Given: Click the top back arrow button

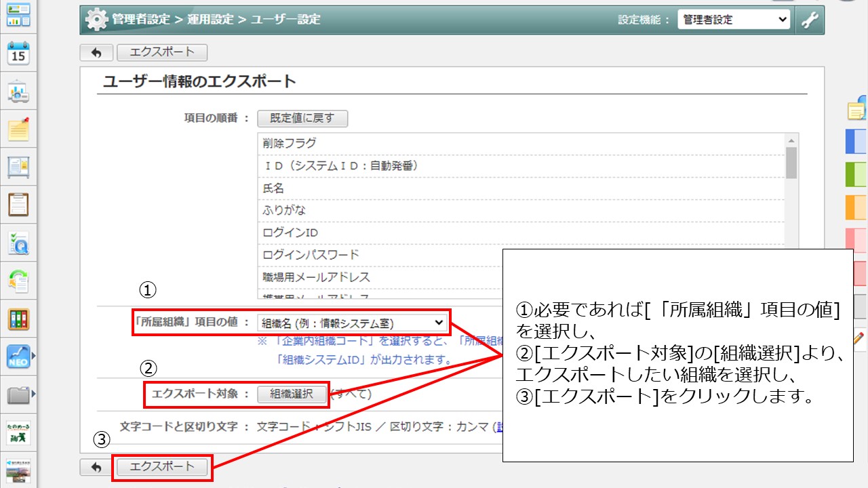Looking at the screenshot, I should point(96,52).
